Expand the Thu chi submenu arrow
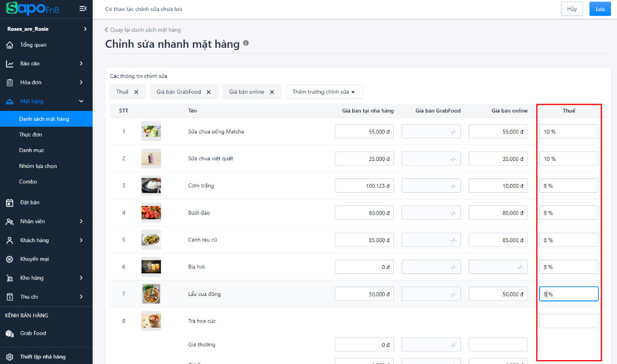This screenshot has width=617, height=364. [x=81, y=297]
